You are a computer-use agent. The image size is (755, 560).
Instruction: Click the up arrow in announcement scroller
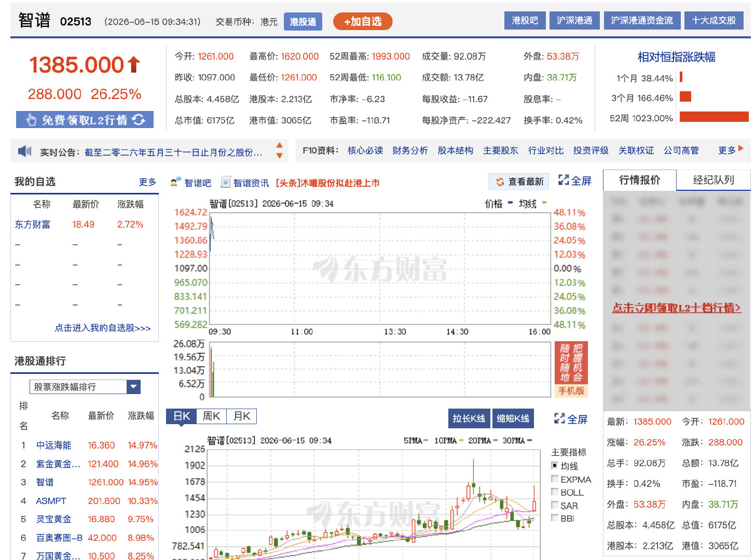[x=279, y=145]
